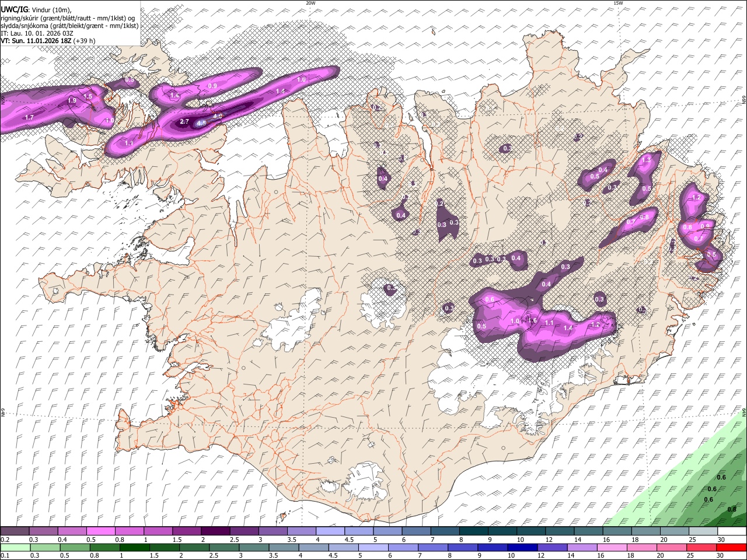Pick the deep blue 10 swatch in the lower scale
Screen dimensions: 747x560
click(x=522, y=548)
